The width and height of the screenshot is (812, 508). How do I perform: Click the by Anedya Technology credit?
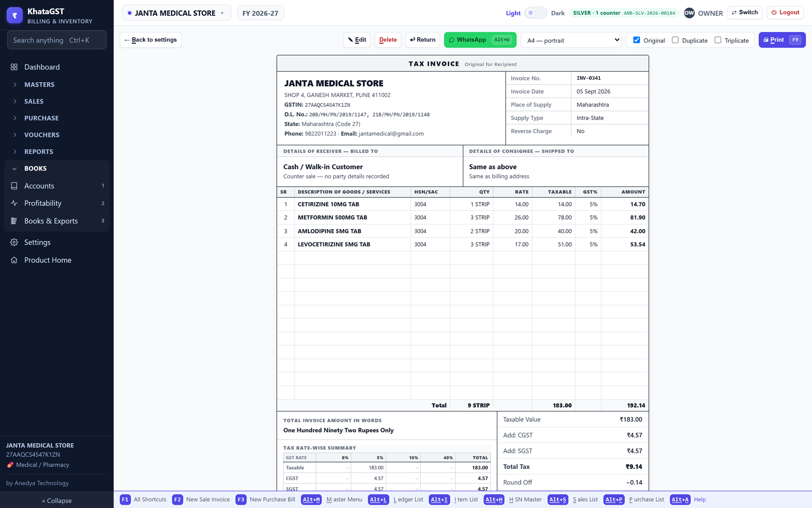tap(38, 483)
